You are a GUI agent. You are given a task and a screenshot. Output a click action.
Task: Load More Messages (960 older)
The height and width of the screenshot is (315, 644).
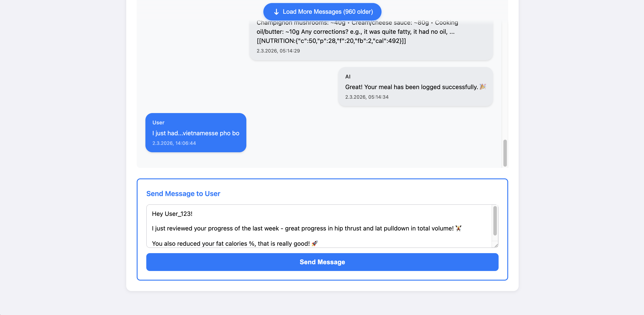pyautogui.click(x=322, y=12)
